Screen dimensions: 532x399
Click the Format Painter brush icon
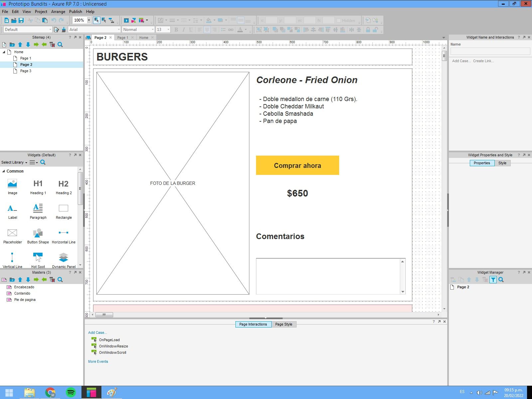[64, 30]
